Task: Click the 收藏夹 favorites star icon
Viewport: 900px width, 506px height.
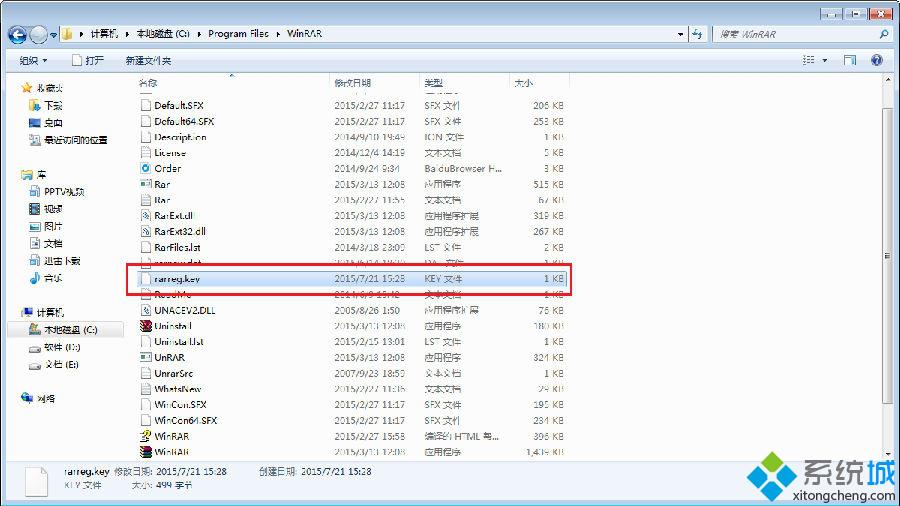Action: (x=26, y=88)
